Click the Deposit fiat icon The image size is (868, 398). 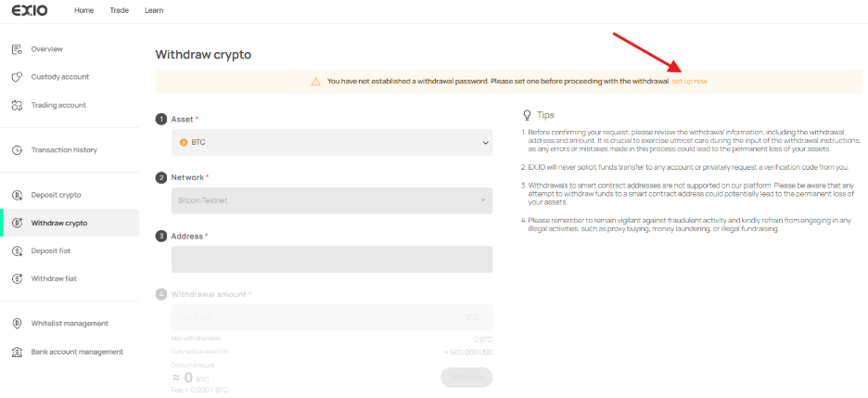[17, 250]
